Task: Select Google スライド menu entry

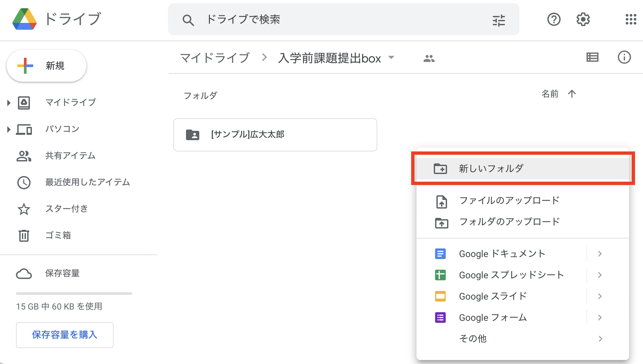Action: click(523, 296)
